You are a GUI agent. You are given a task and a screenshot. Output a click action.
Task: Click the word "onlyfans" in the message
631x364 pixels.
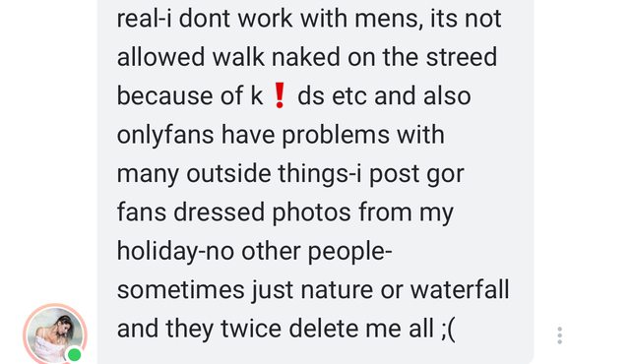[x=165, y=135]
